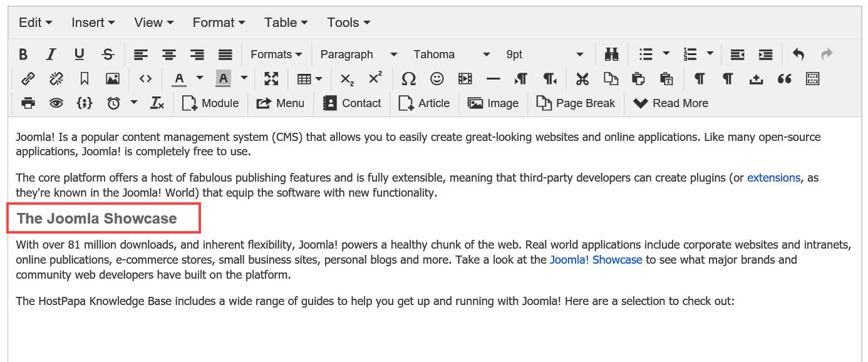Remove link using the broken chain icon
Viewport: 868px width, 362px height.
56,79
